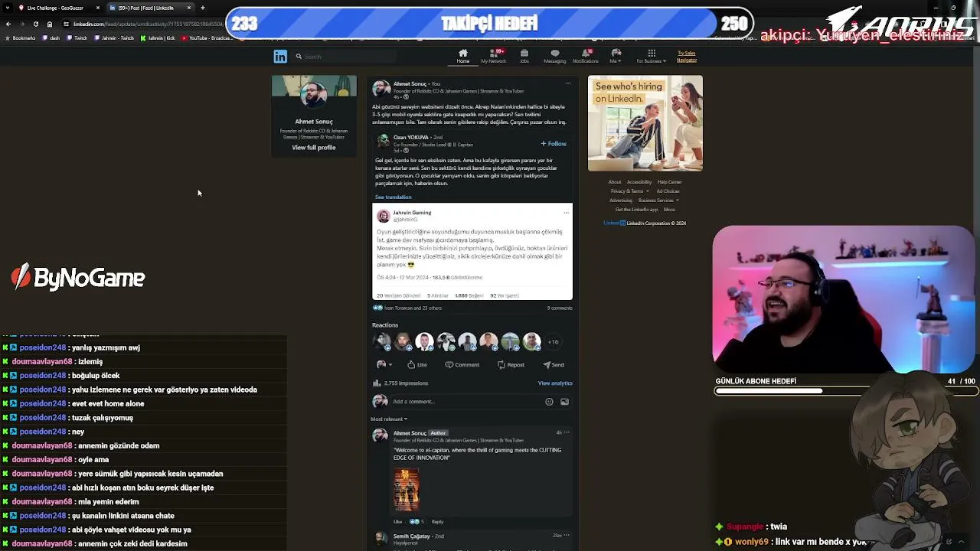
Task: Close the GeoGuessr browser tab
Action: tap(98, 8)
